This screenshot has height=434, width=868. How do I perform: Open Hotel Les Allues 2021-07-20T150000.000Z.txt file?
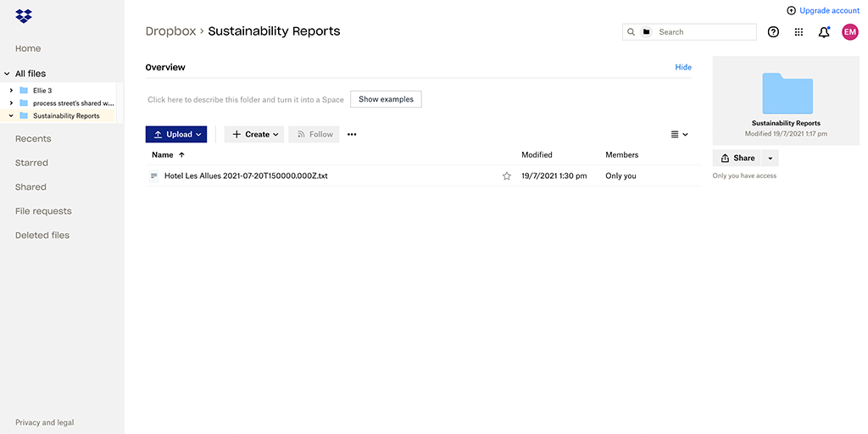pyautogui.click(x=246, y=176)
